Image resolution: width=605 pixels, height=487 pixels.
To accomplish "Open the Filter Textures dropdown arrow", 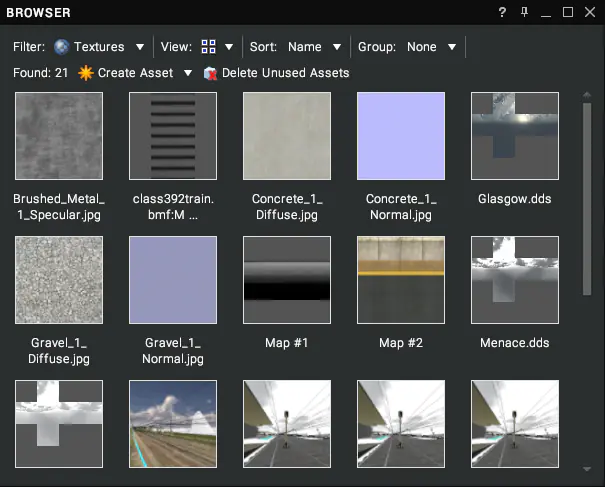I will pos(140,47).
